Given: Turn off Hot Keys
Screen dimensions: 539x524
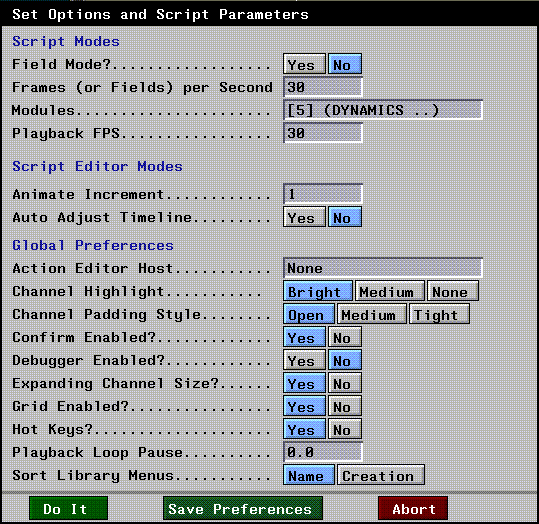Looking at the screenshot, I should [x=345, y=429].
